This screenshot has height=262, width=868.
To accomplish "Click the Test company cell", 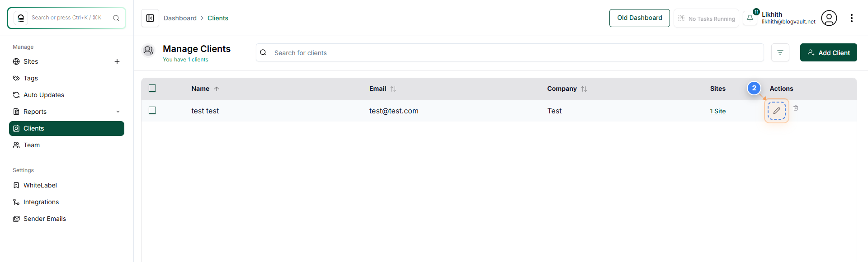I will click(x=554, y=111).
